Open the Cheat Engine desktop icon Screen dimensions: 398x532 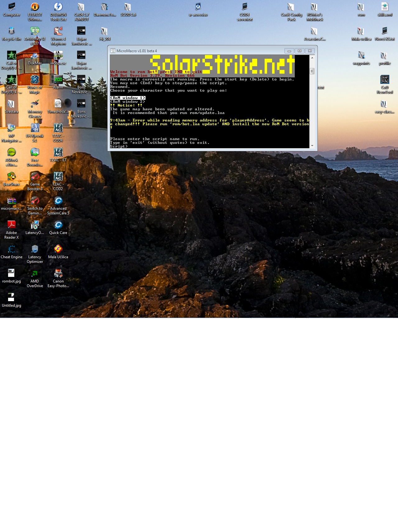12,249
